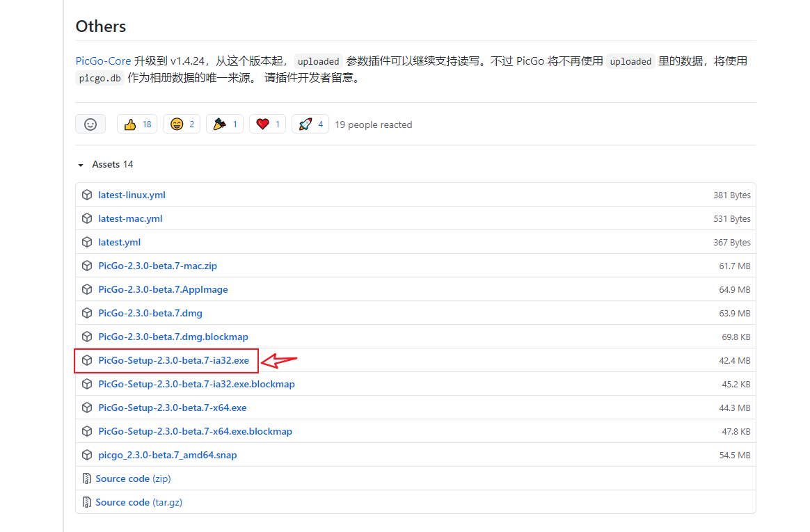
Task: Click package icon beside ia32.exe.blockmap asset
Action: 87,385
